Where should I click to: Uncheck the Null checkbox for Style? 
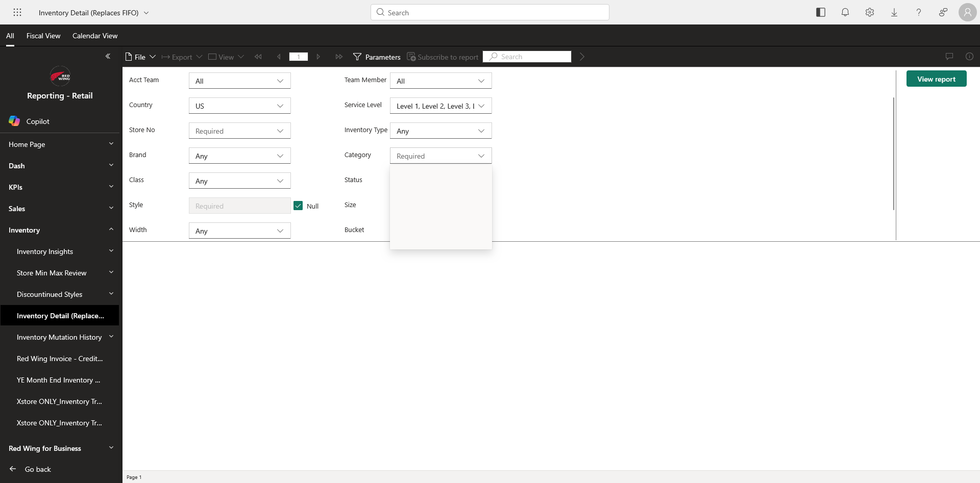coord(298,206)
